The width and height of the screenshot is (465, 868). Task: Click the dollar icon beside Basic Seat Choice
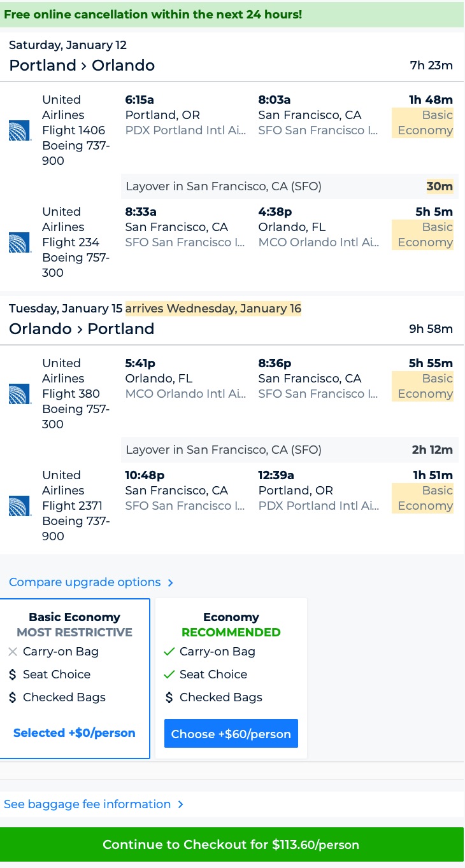[13, 675]
